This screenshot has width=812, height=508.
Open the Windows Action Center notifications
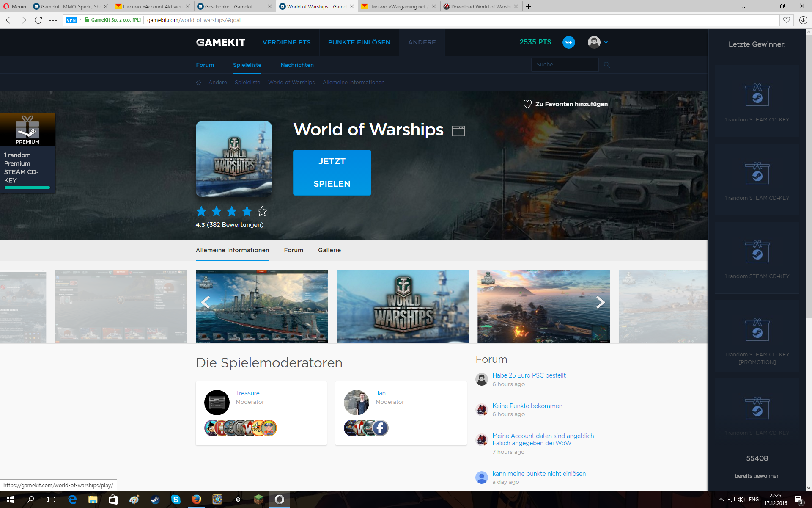pos(799,500)
